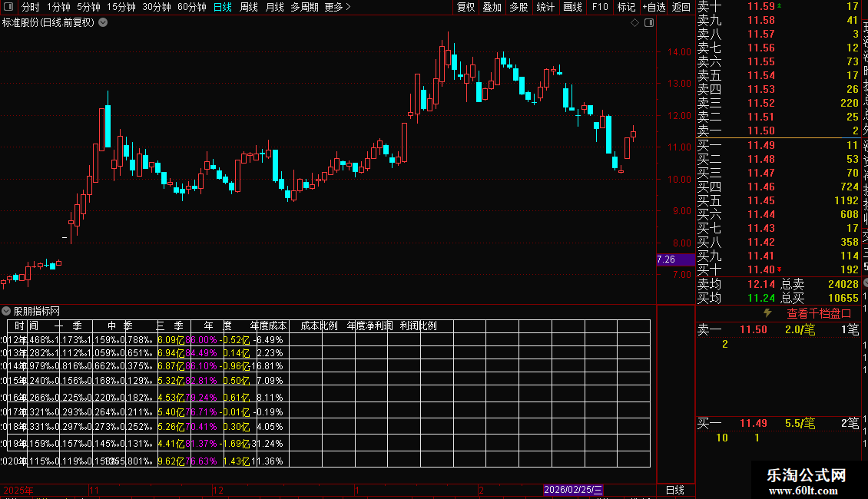Click the 成本比例 column header
The width and height of the screenshot is (868, 499).
pyautogui.click(x=319, y=326)
